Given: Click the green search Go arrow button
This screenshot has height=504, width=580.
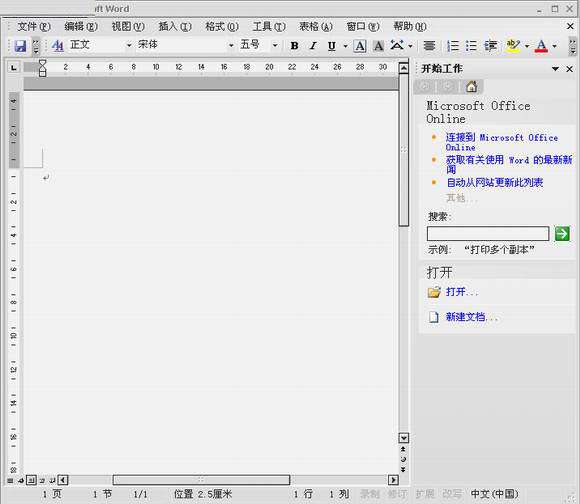Looking at the screenshot, I should click(x=562, y=234).
